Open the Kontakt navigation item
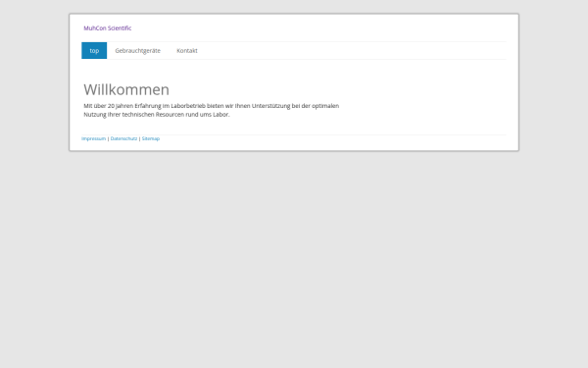This screenshot has height=368, width=588. tap(187, 50)
